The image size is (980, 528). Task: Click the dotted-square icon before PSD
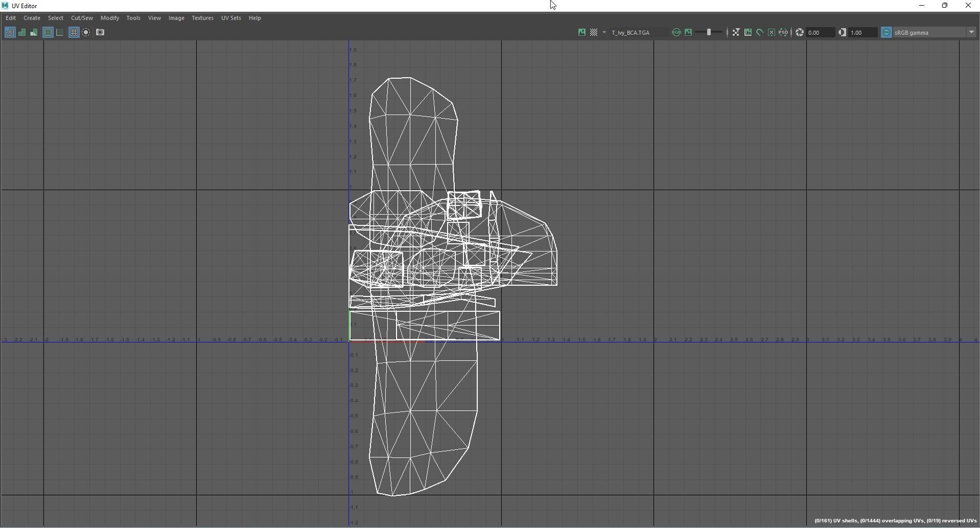pyautogui.click(x=772, y=32)
